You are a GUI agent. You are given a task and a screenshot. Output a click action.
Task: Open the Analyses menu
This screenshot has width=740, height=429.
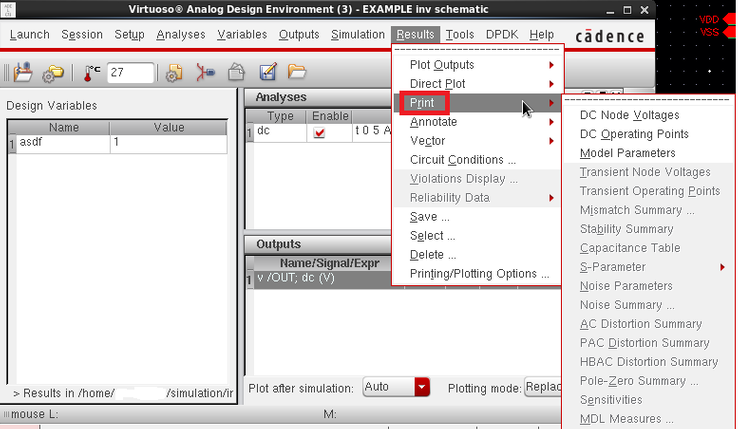tap(181, 34)
